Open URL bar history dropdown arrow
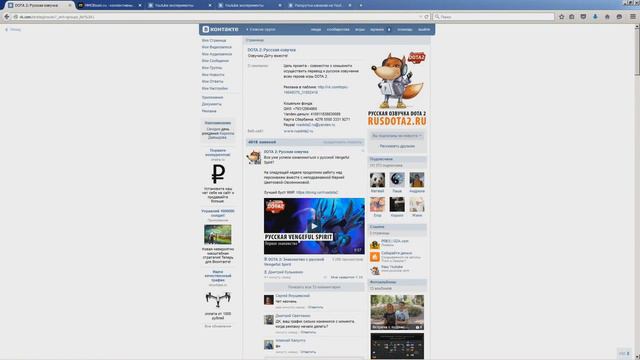Image resolution: width=640 pixels, height=360 pixels. pos(420,17)
